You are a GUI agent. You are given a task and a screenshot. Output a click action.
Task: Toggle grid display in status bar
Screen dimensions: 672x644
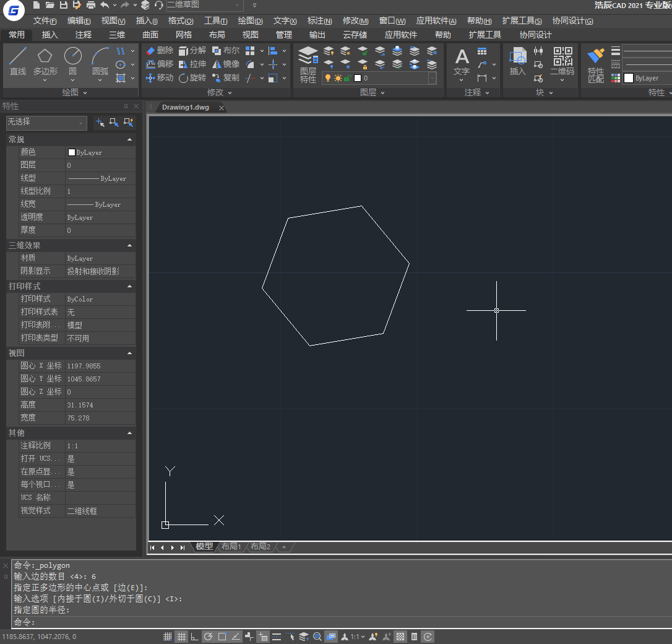coord(182,637)
